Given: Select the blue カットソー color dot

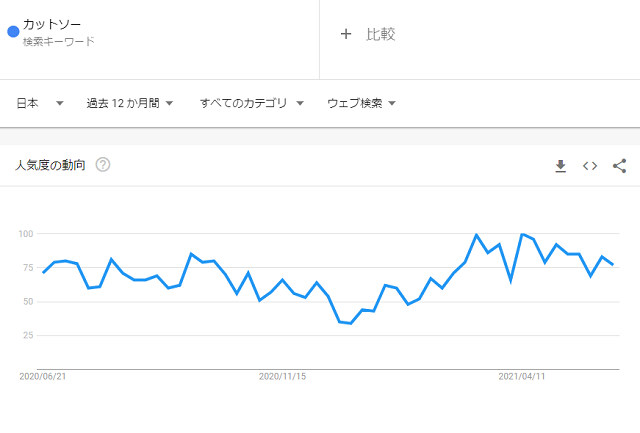Looking at the screenshot, I should [13, 31].
